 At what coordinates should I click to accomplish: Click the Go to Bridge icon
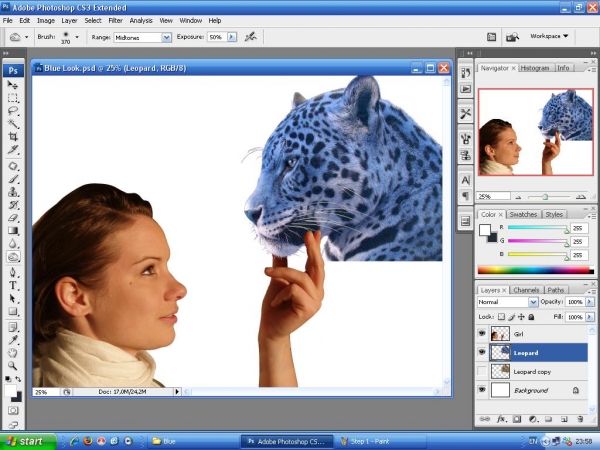(x=512, y=37)
